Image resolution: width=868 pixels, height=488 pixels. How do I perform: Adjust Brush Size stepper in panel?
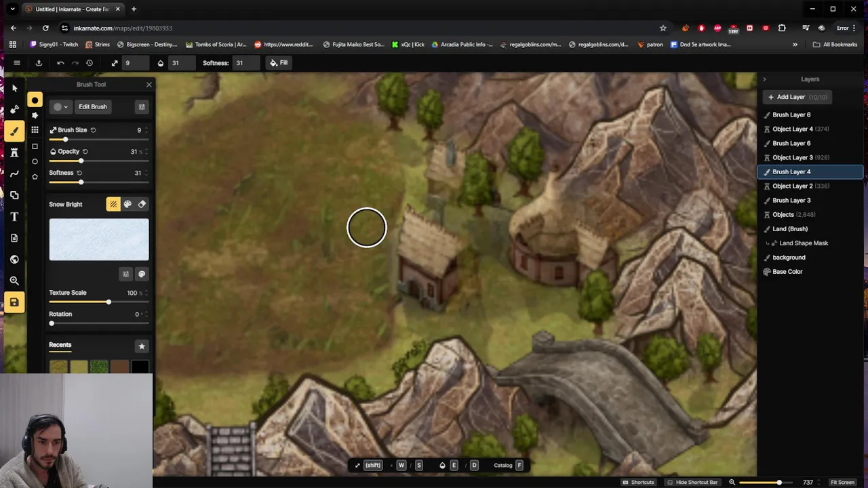[146, 130]
